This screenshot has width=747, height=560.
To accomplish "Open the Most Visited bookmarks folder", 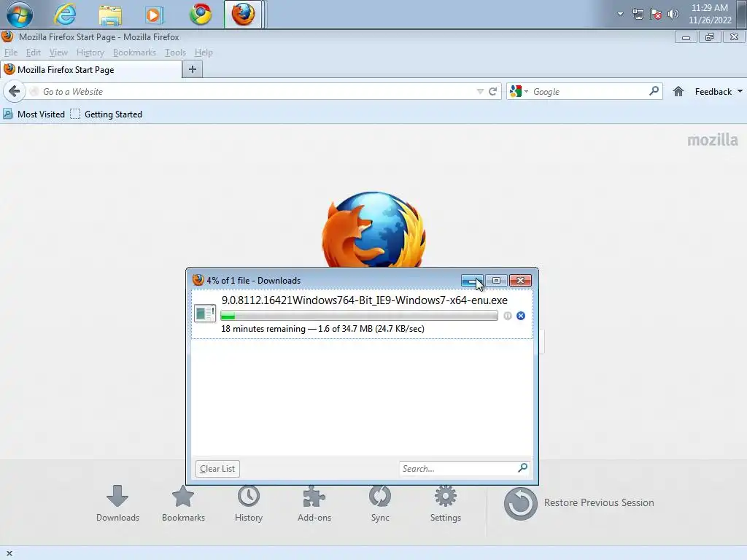I will pyautogui.click(x=34, y=114).
